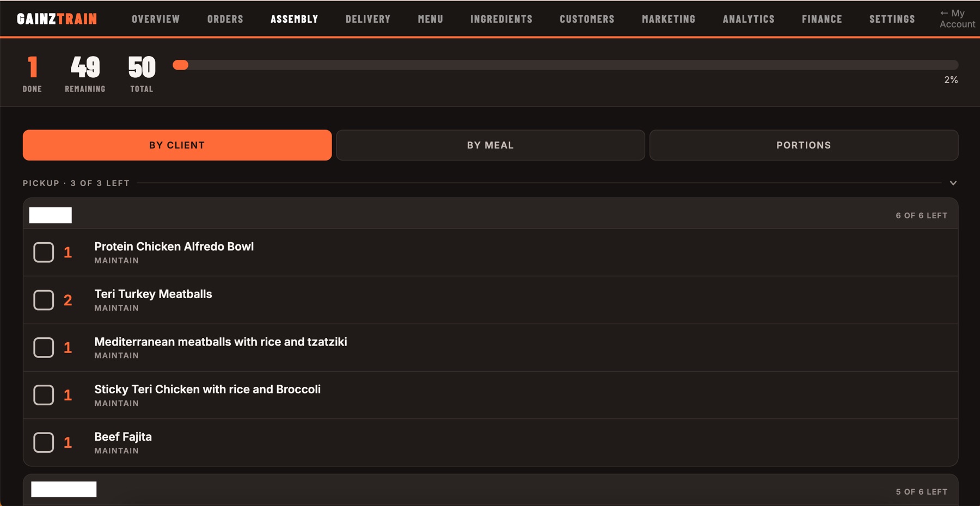Switch to By Client view
Screen dimensions: 980x506
pyautogui.click(x=177, y=145)
